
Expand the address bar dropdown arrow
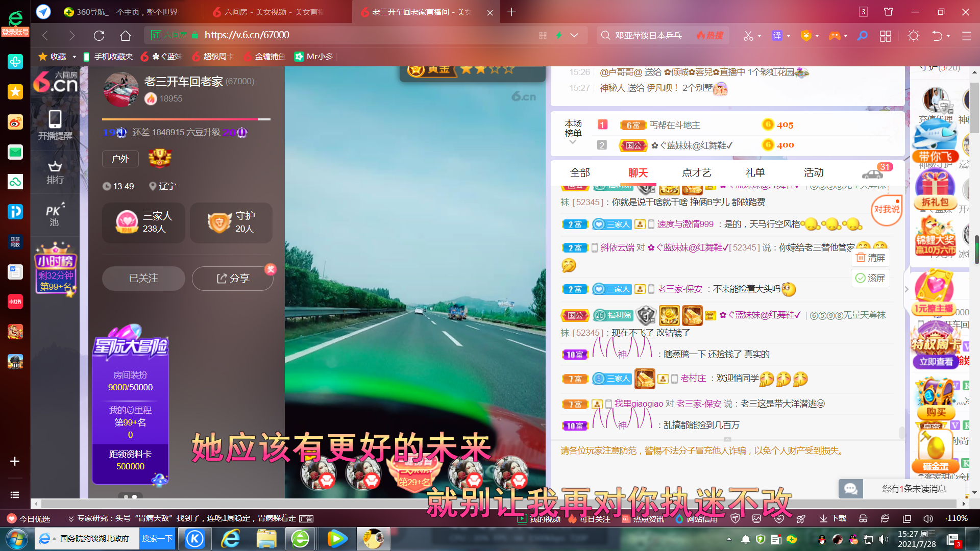(x=574, y=35)
